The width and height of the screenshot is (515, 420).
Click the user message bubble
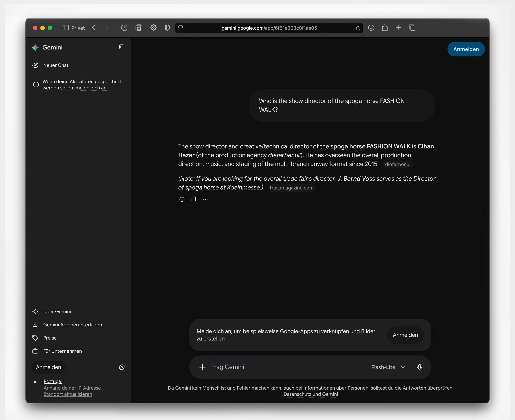pyautogui.click(x=342, y=106)
